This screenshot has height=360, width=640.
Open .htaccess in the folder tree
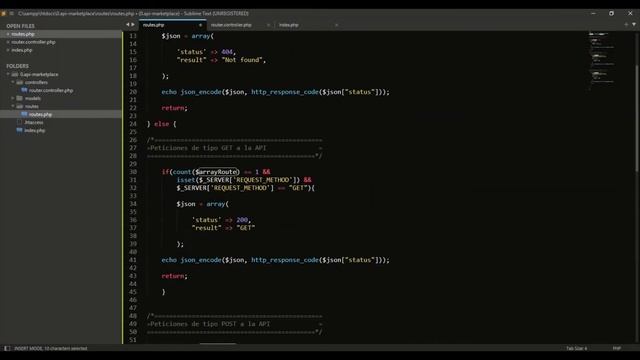pos(34,122)
